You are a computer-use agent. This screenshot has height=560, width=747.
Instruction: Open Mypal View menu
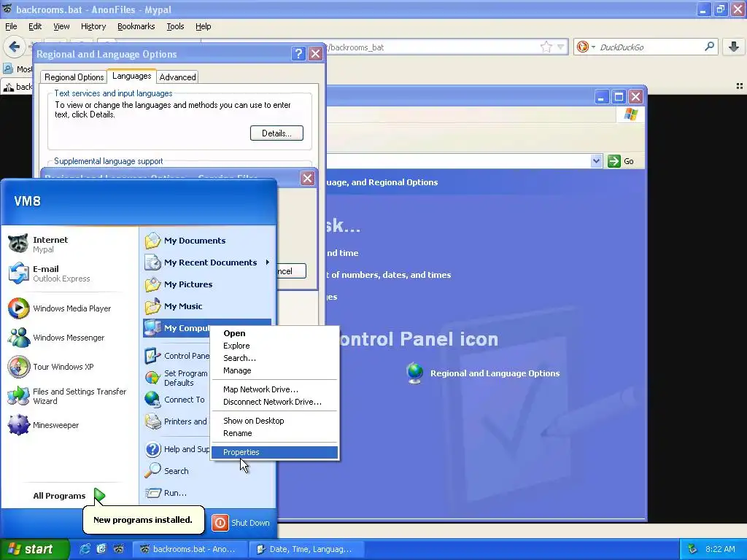point(61,26)
